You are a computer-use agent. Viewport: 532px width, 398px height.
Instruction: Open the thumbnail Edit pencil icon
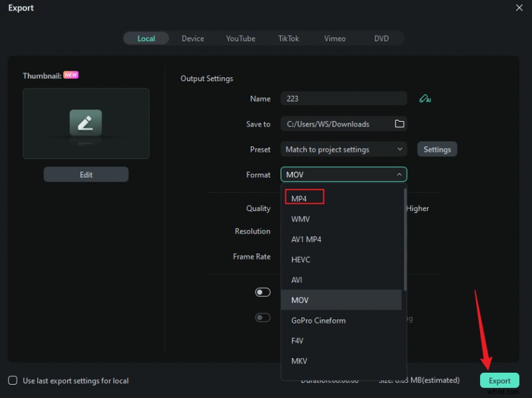point(86,123)
